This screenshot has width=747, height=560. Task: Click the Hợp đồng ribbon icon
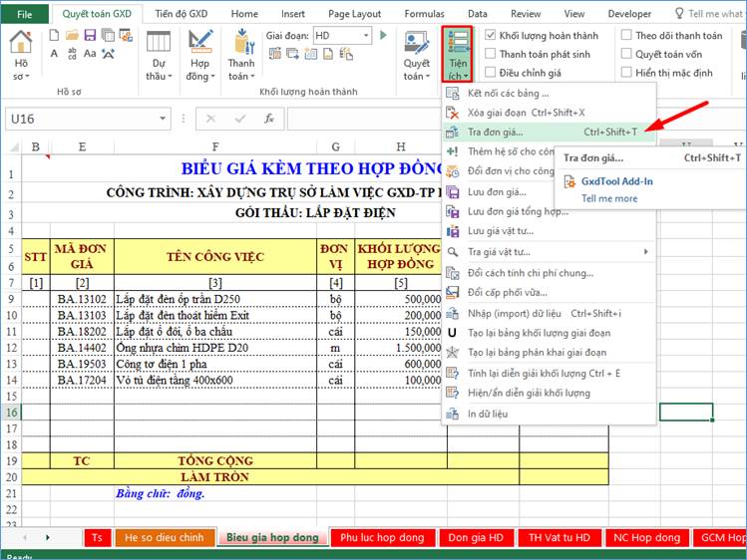198,55
